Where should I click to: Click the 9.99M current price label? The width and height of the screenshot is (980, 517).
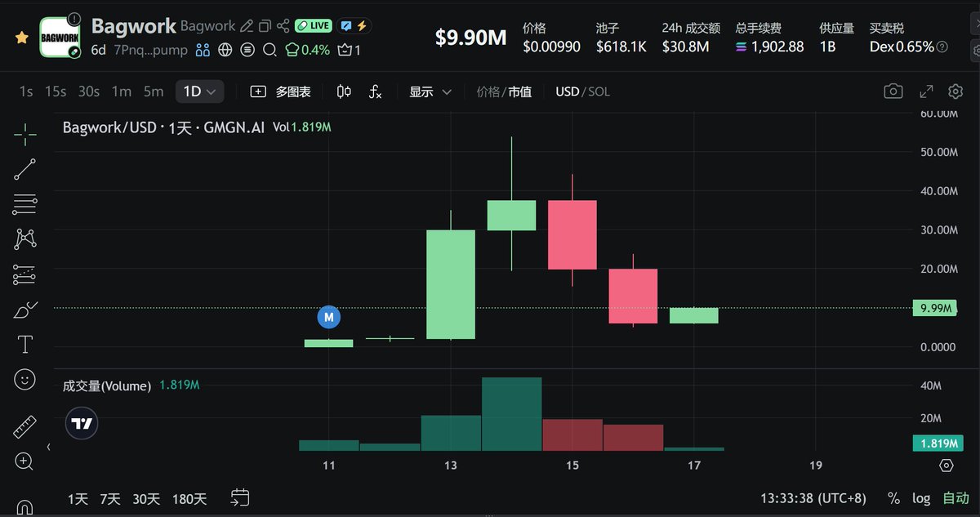[x=935, y=308]
